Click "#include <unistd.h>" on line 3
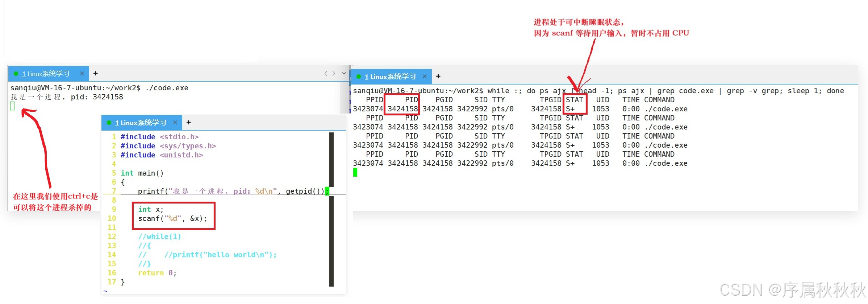The image size is (868, 304). [x=162, y=155]
